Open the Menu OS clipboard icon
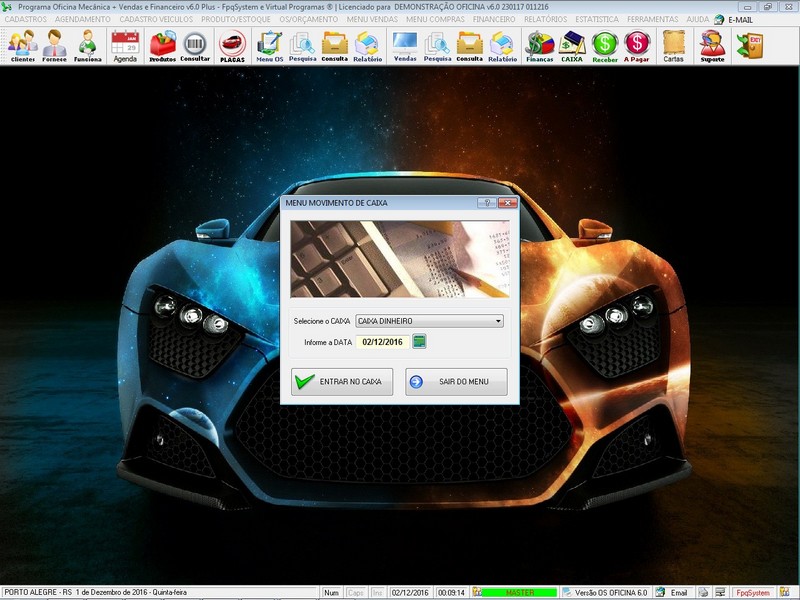This screenshot has height=600, width=800. click(x=269, y=46)
